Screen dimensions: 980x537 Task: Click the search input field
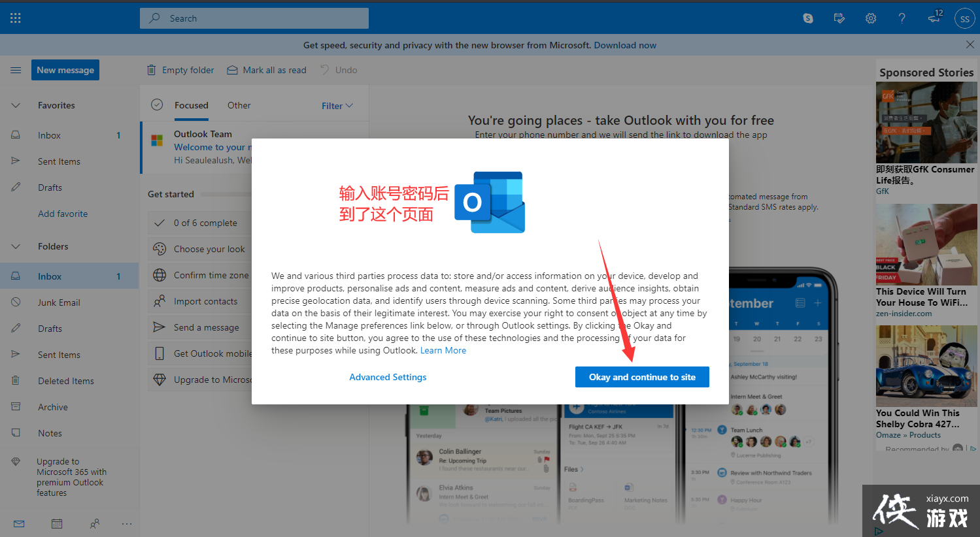(x=254, y=18)
